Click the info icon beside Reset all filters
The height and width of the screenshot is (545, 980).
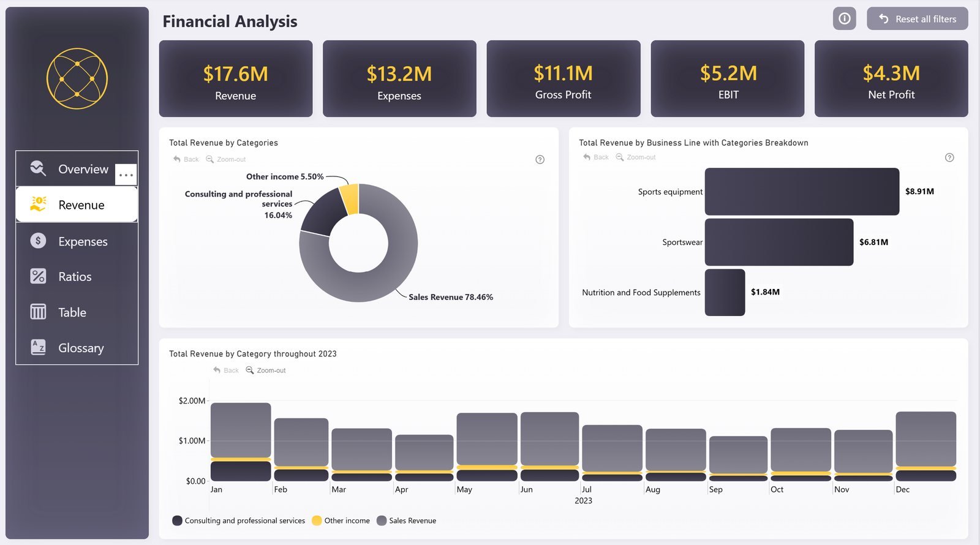844,18
